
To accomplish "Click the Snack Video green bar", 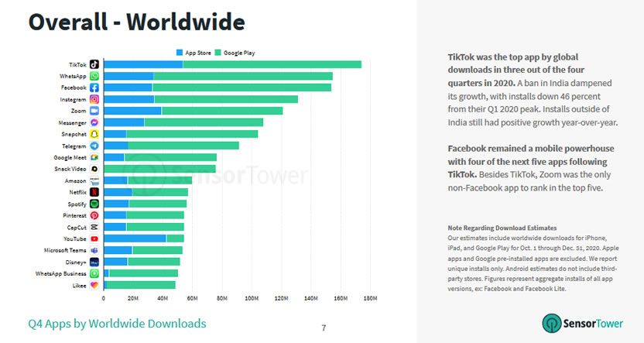I will 159,169.
